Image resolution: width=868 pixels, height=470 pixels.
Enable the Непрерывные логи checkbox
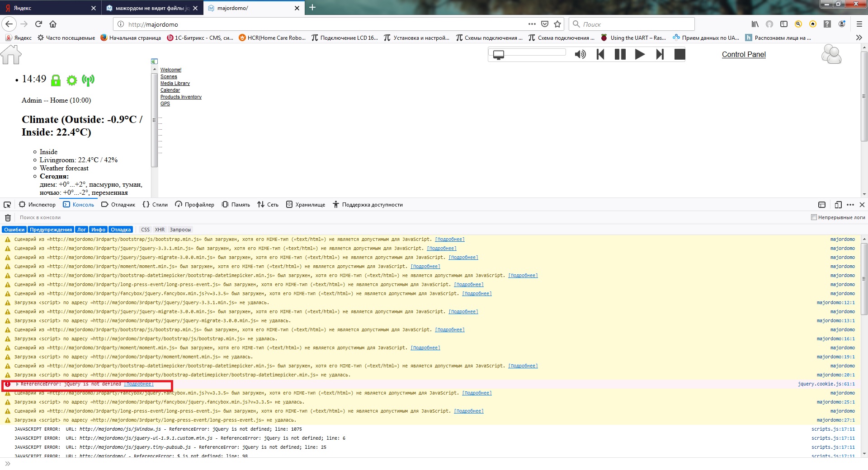click(814, 217)
